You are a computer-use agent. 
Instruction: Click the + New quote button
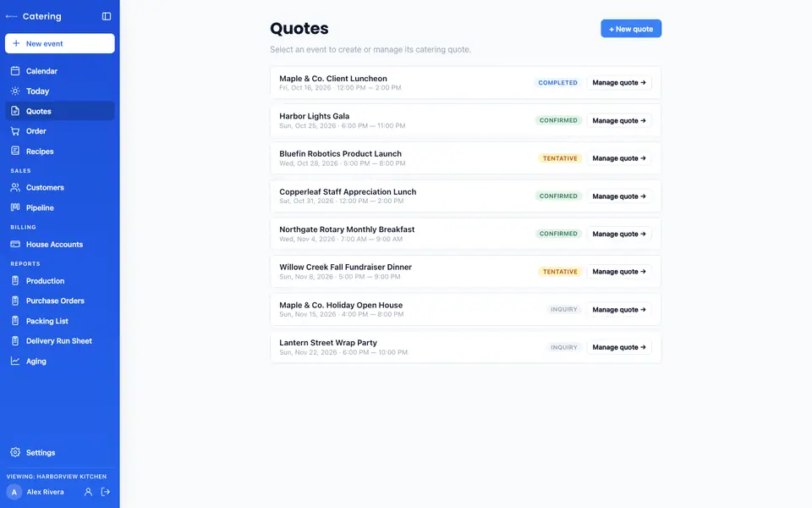[631, 29]
